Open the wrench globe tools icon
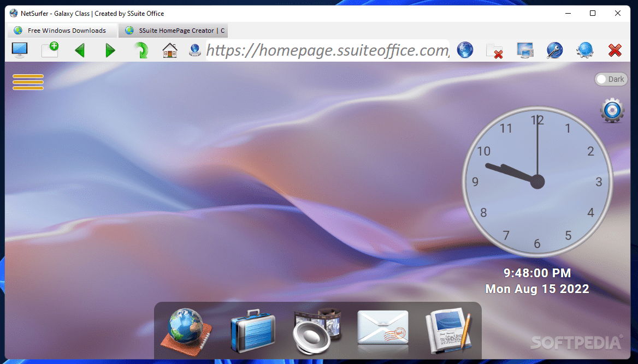Screen dimensions: 638x364 (554, 50)
